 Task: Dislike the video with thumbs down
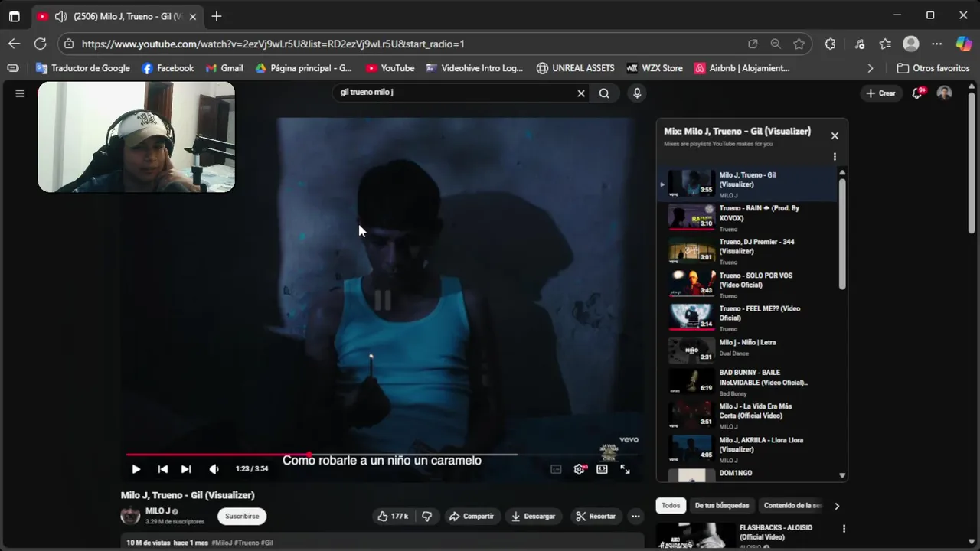point(427,517)
